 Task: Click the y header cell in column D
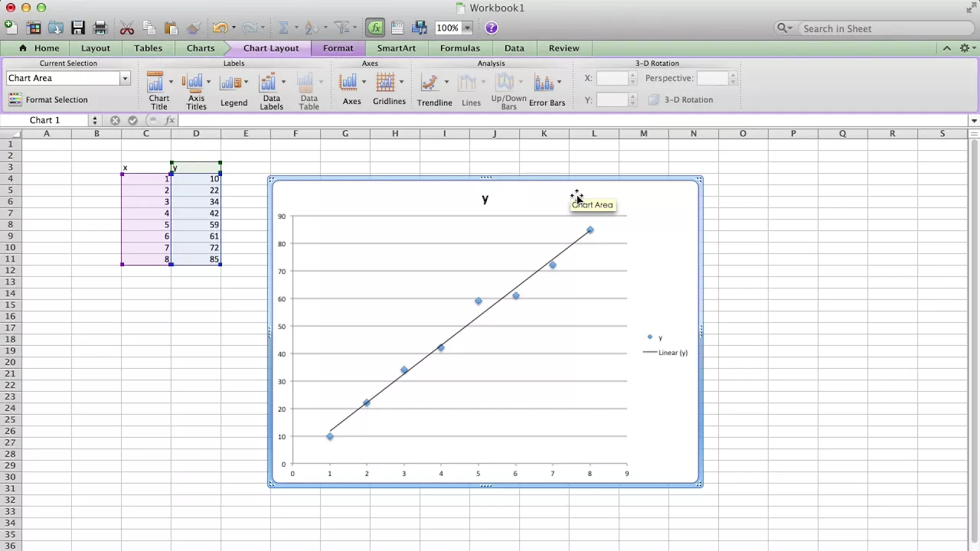click(x=196, y=168)
